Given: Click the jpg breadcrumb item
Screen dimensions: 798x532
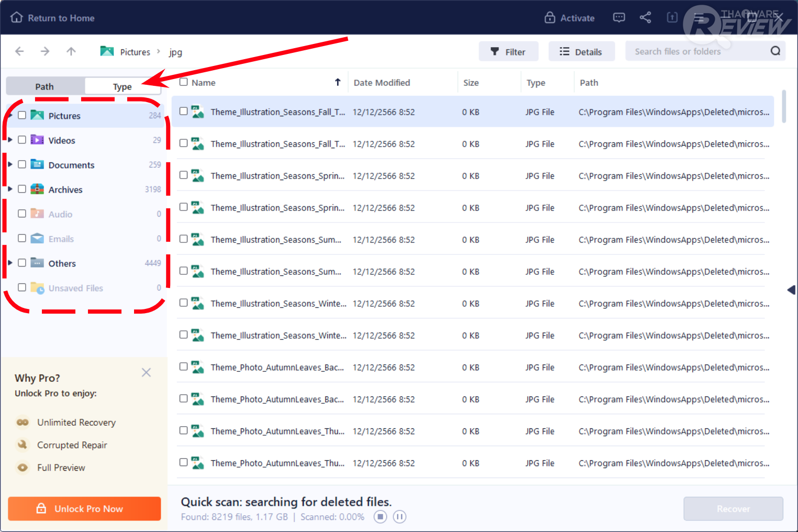Looking at the screenshot, I should [175, 52].
